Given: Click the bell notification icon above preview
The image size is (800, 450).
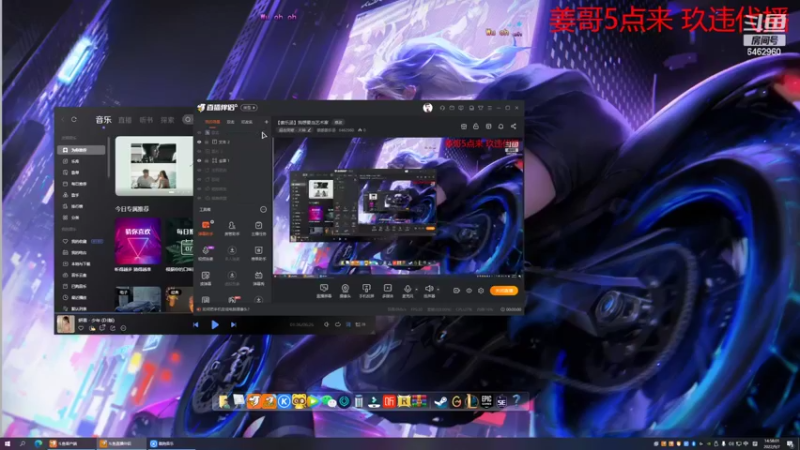Looking at the screenshot, I should [x=501, y=127].
